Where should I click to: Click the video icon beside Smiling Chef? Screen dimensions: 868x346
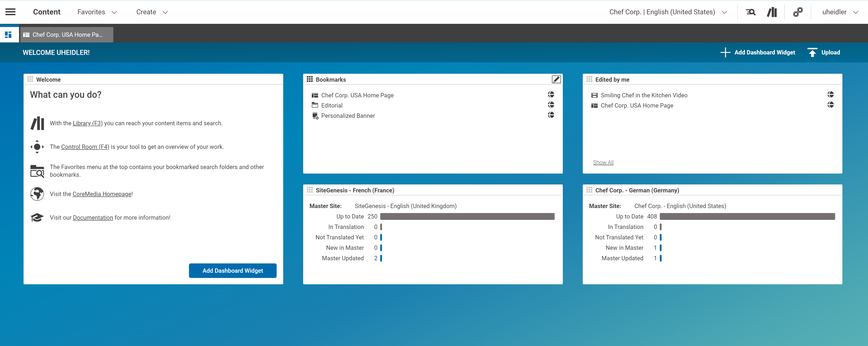point(594,95)
